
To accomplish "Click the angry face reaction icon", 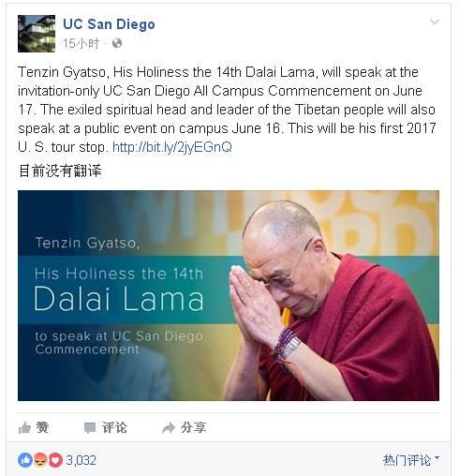I will coord(40,460).
